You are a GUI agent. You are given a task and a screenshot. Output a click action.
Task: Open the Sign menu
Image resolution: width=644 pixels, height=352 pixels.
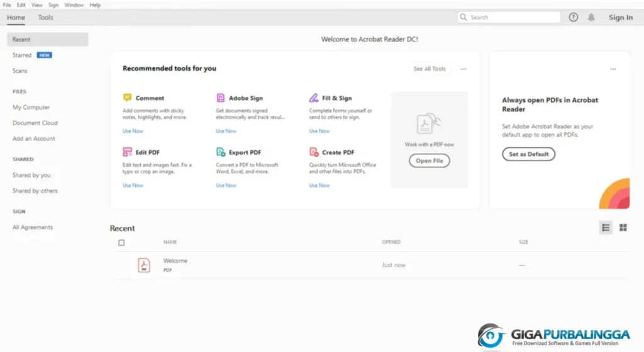point(53,5)
